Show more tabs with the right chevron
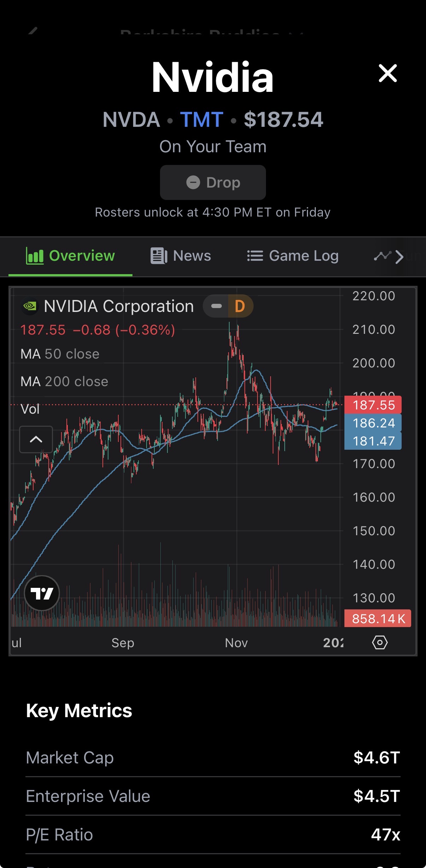The height and width of the screenshot is (868, 426). point(399,257)
